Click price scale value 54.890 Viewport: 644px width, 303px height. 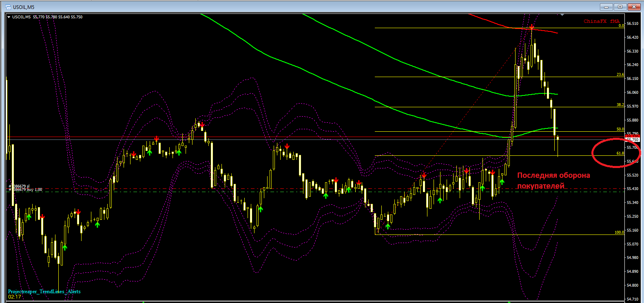point(633,272)
